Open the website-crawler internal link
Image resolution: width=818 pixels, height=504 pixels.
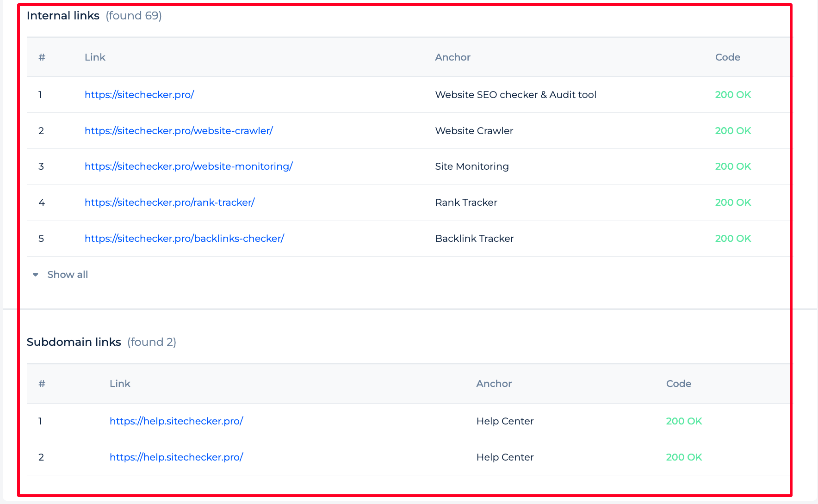[179, 131]
